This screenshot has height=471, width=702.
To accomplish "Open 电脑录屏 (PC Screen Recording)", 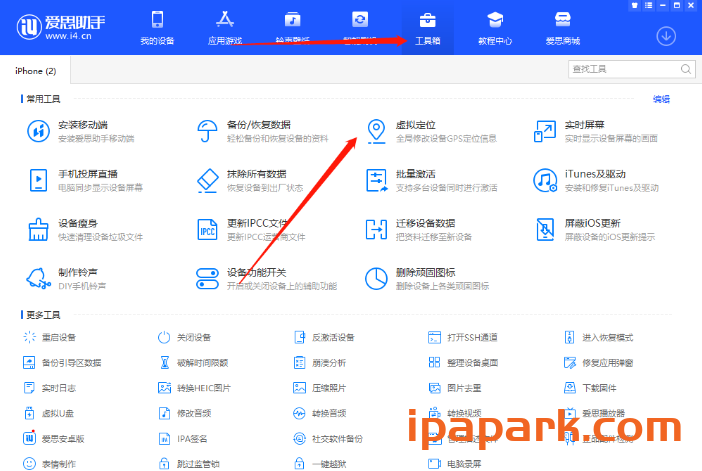I will point(455,463).
